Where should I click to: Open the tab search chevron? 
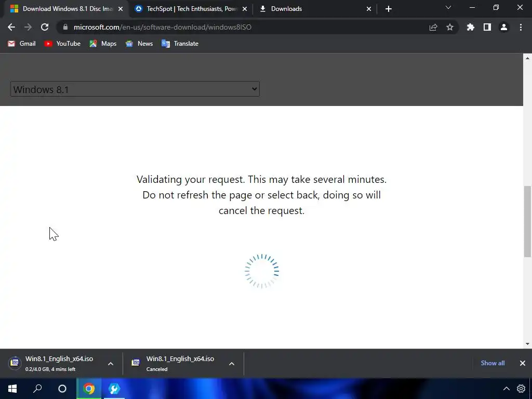pyautogui.click(x=448, y=7)
